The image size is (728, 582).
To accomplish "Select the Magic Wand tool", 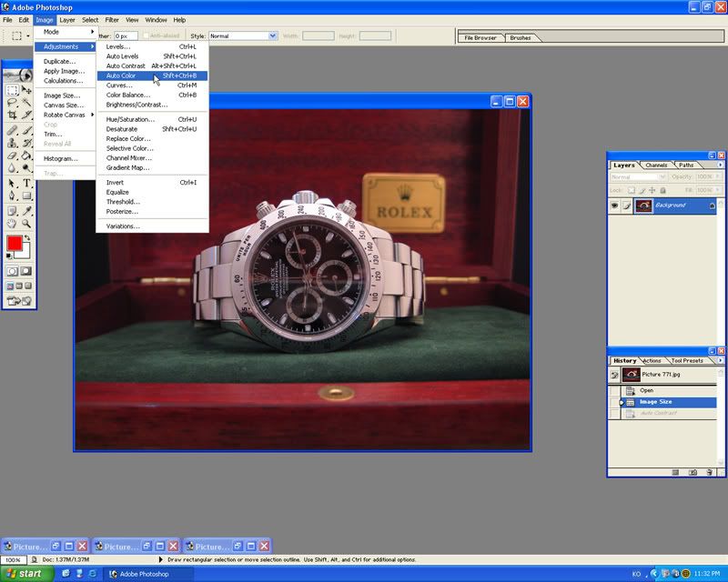I will click(x=26, y=103).
